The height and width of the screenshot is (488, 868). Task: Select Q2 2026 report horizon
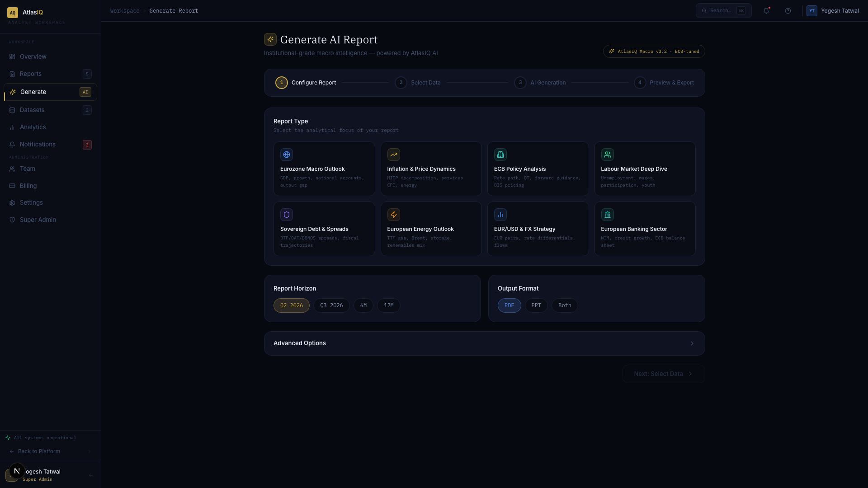292,305
